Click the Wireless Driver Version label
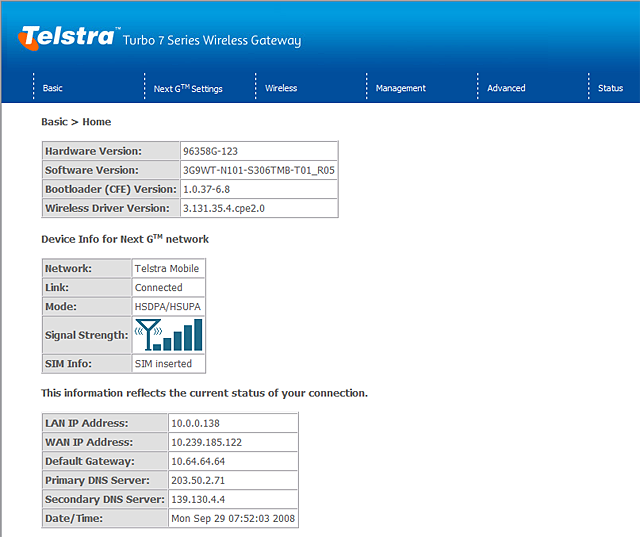The image size is (640, 537). (107, 208)
